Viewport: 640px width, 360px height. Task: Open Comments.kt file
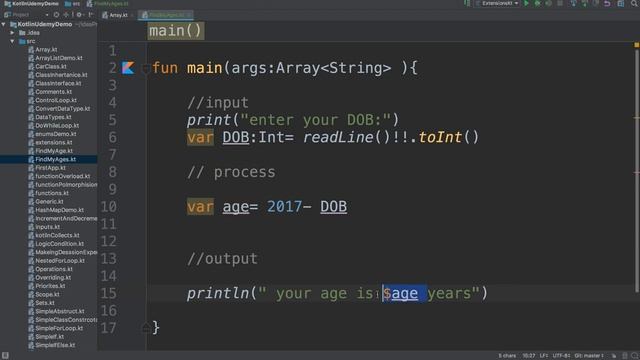pos(53,92)
